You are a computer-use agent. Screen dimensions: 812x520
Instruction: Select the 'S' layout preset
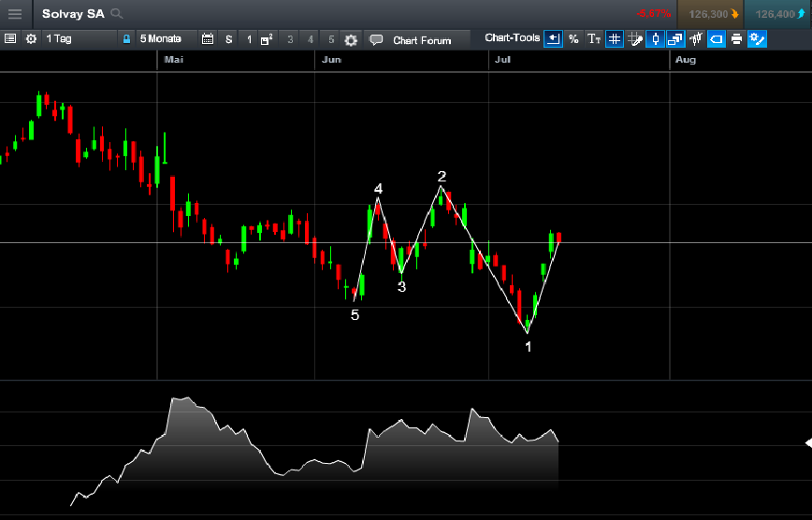(x=228, y=39)
